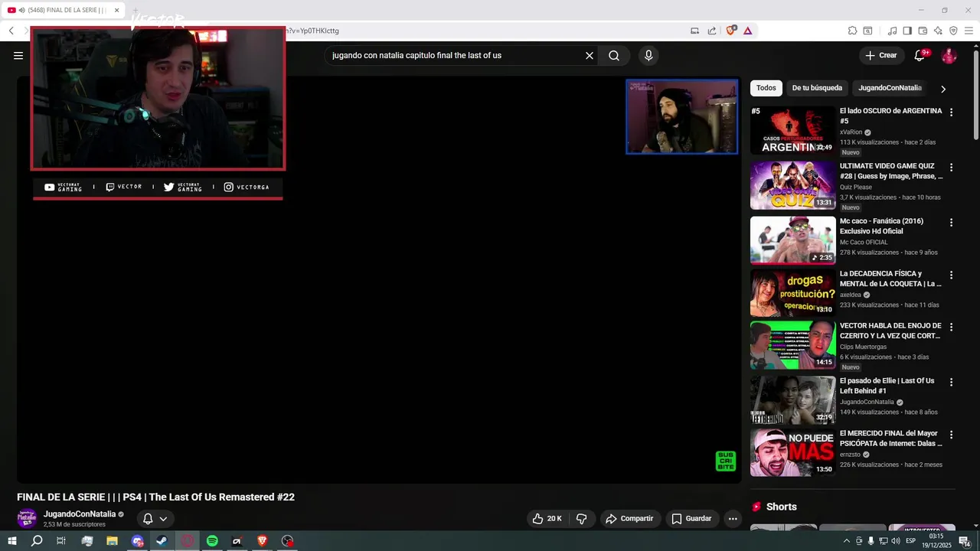Click the share page icon in address bar
The width and height of the screenshot is (980, 551).
712,31
